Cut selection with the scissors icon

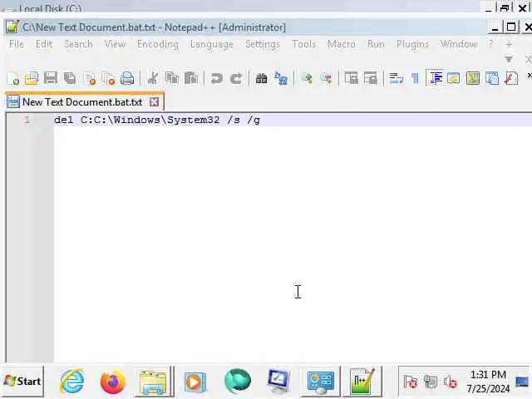click(153, 78)
